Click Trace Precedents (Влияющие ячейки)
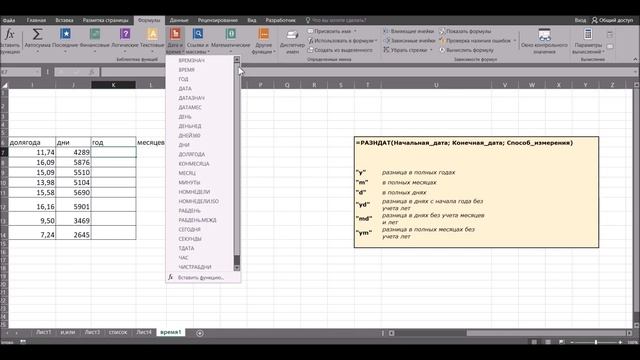640x360 pixels. [409, 31]
